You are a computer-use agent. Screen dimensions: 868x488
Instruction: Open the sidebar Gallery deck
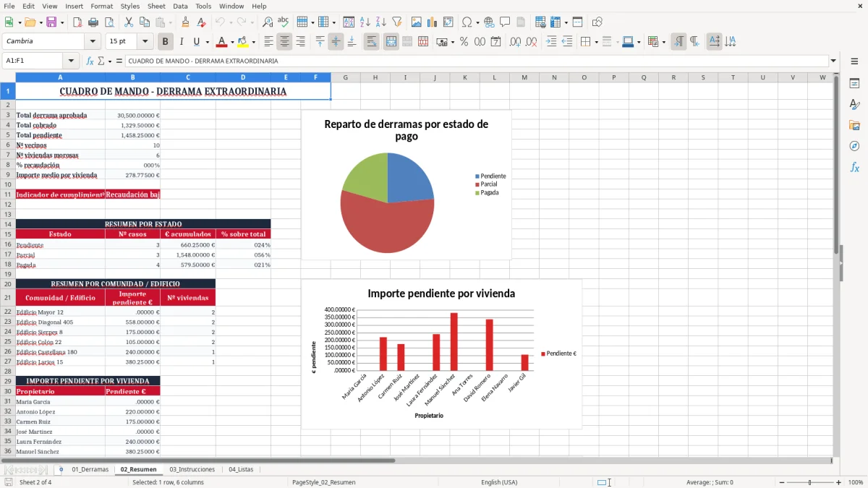click(854, 125)
